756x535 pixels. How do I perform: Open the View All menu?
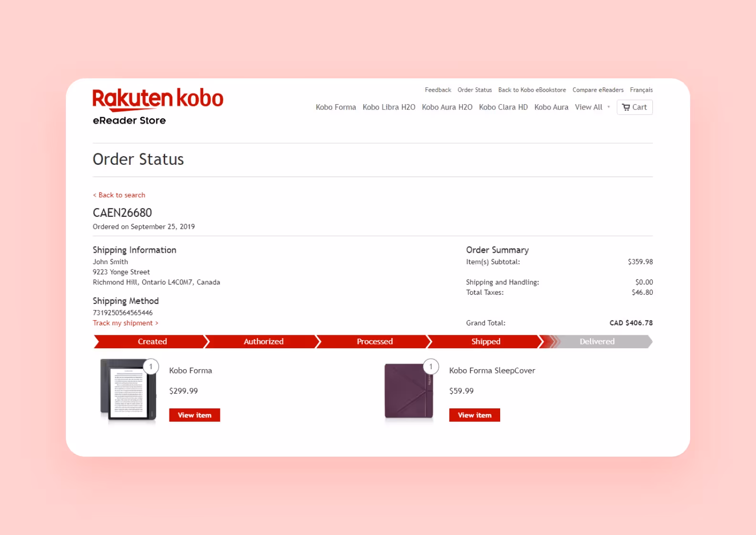[588, 107]
